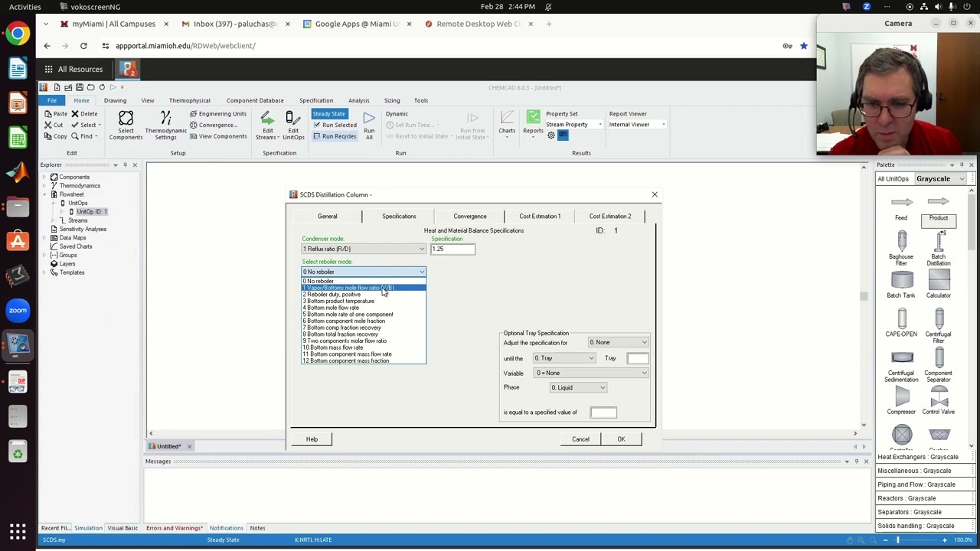Choose the Batch Tank icon
This screenshot has width=980, height=551.
pyautogui.click(x=901, y=280)
